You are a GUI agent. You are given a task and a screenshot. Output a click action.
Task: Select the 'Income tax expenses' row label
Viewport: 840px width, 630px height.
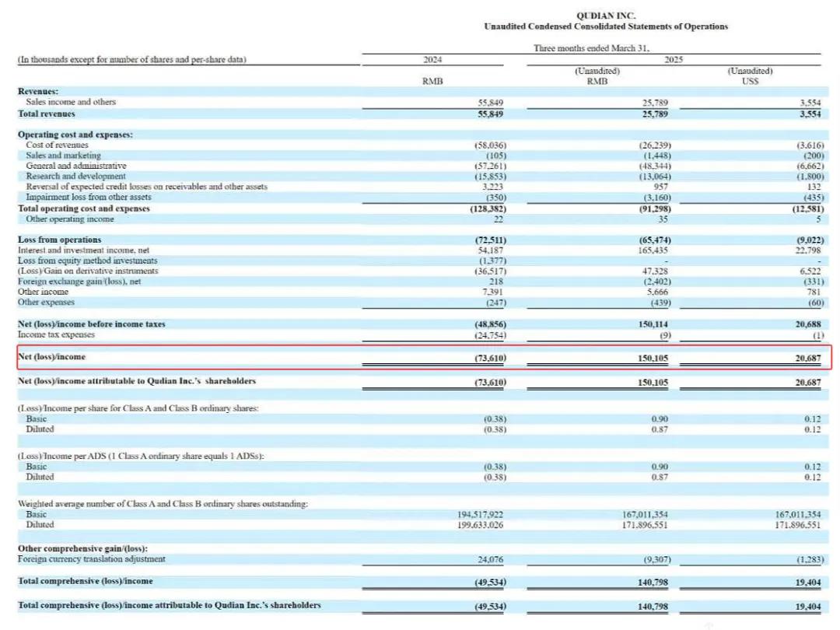[56, 334]
